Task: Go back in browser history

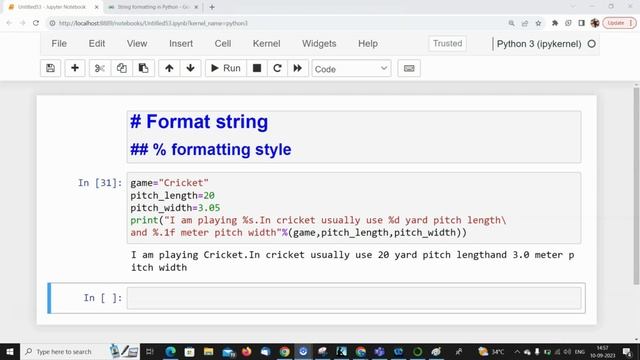Action: [9, 23]
